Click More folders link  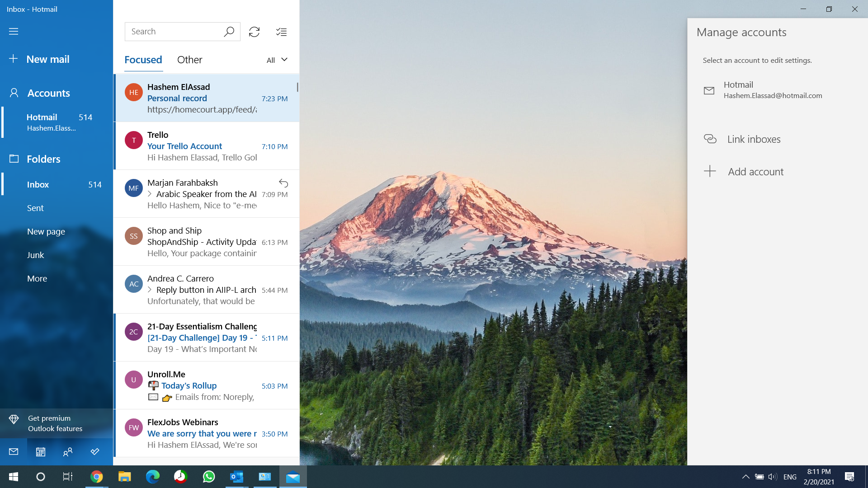[x=37, y=278]
